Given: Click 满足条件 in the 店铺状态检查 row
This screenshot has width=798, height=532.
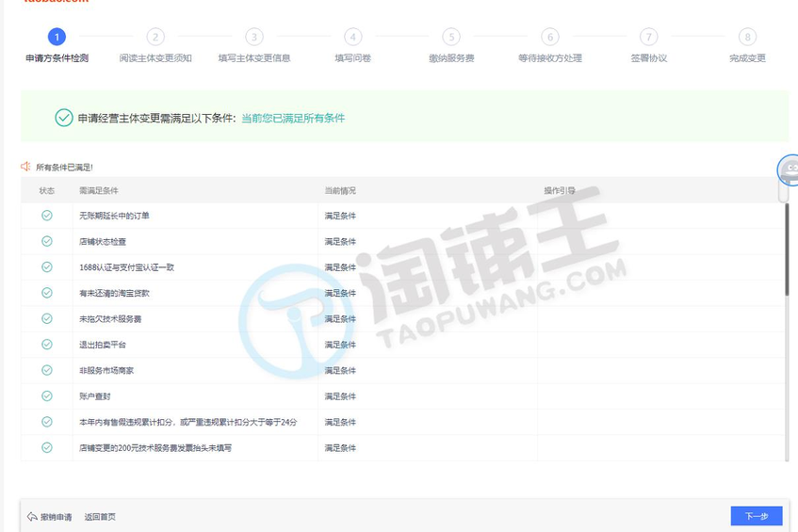Looking at the screenshot, I should (340, 242).
